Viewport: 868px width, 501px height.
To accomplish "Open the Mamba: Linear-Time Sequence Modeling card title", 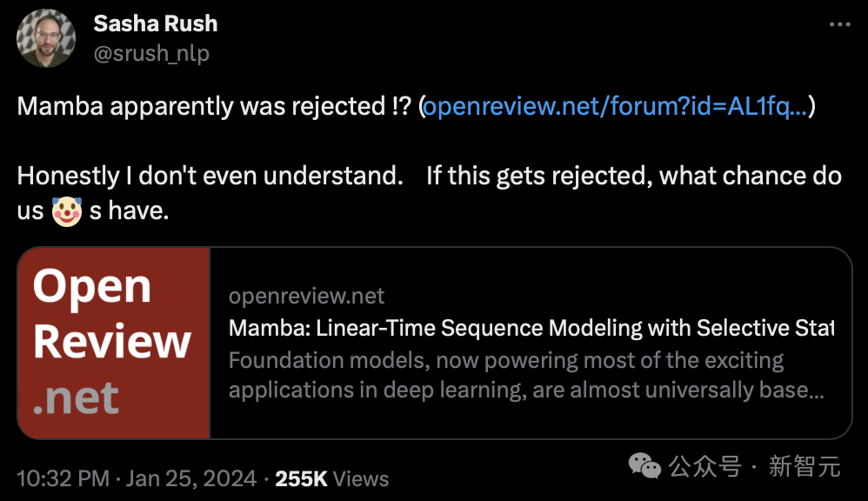I will (531, 328).
